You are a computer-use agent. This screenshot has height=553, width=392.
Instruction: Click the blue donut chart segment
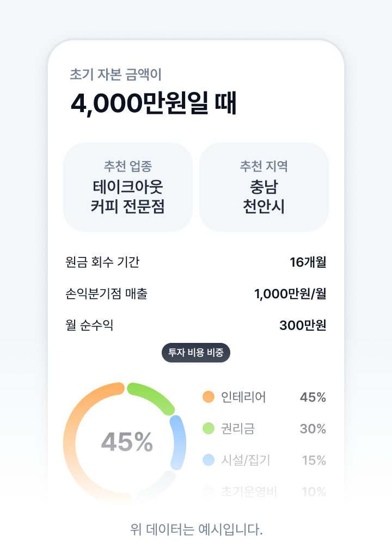[x=178, y=441]
